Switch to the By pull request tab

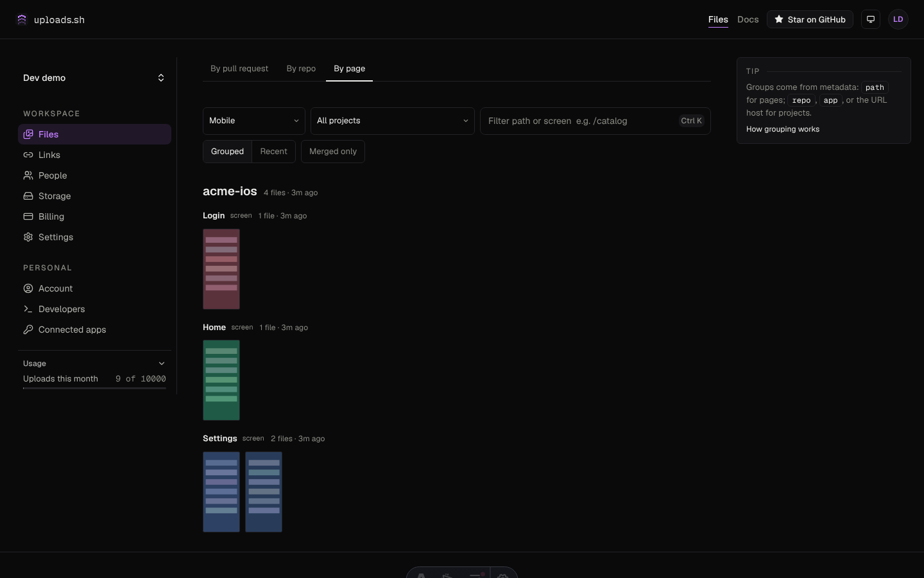[x=239, y=69]
